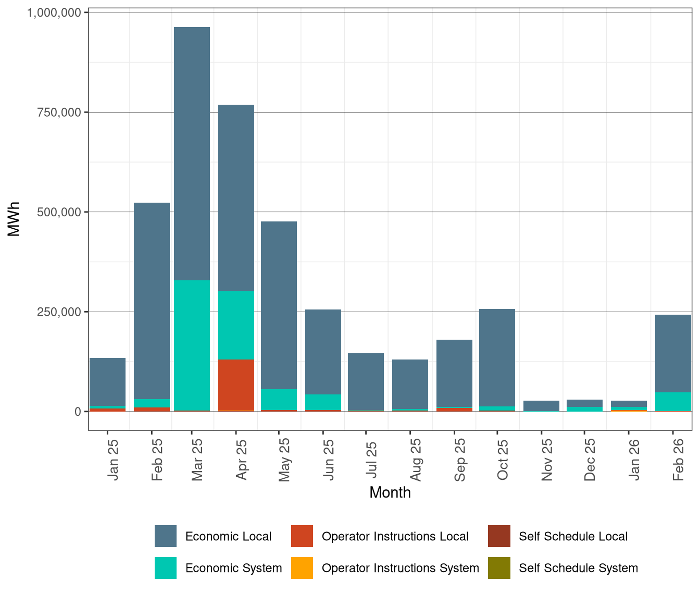Select the small Nov 25 bar

click(542, 405)
